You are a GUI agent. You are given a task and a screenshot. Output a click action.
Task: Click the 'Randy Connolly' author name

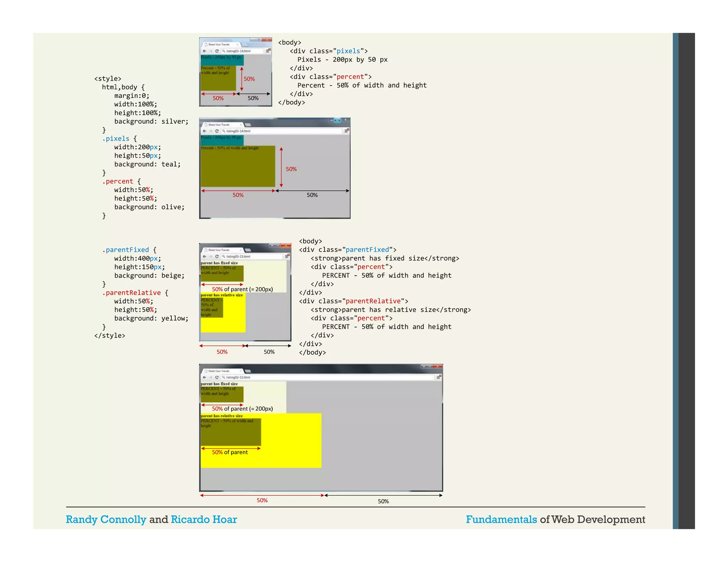tap(106, 519)
